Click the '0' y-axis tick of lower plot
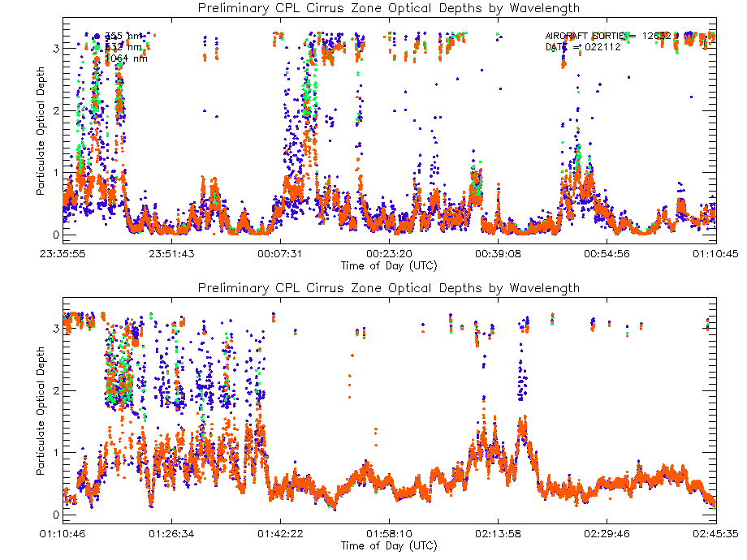The height and width of the screenshot is (560, 747). 56,515
